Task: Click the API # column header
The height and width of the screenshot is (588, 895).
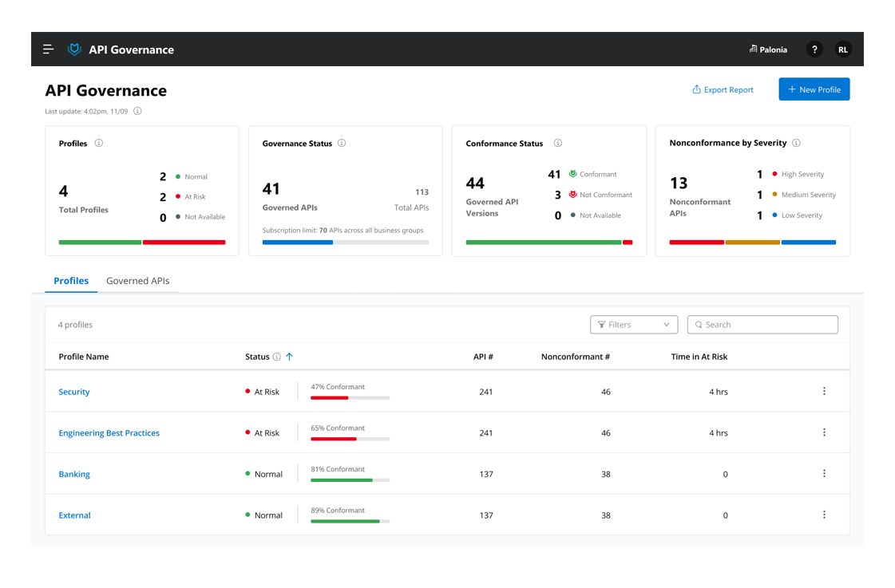Action: [x=483, y=357]
